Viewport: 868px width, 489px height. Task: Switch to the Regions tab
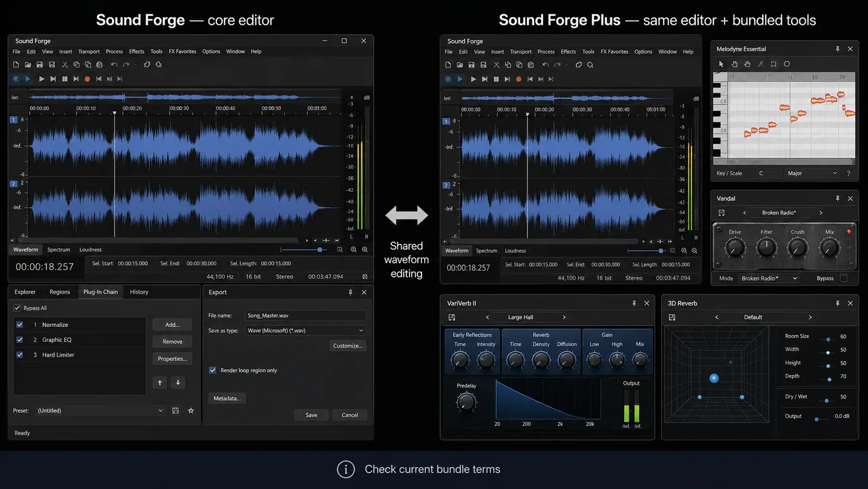[x=60, y=292]
